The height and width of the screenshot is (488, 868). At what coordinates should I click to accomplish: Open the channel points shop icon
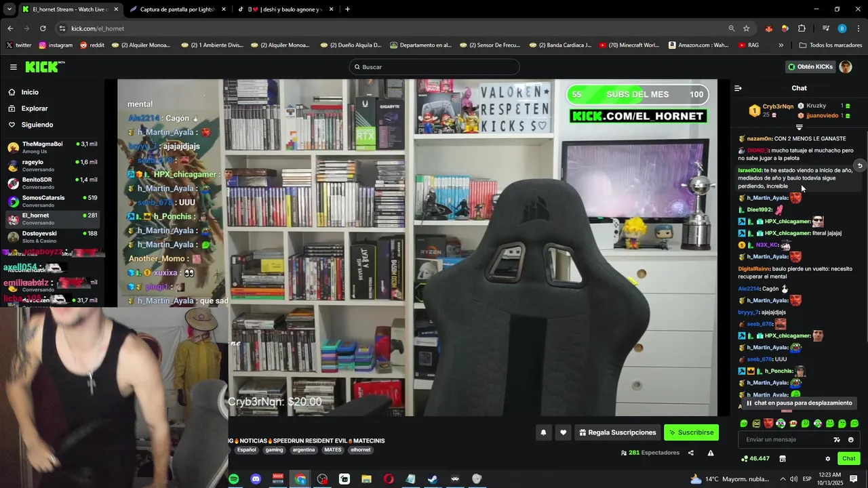tap(783, 459)
